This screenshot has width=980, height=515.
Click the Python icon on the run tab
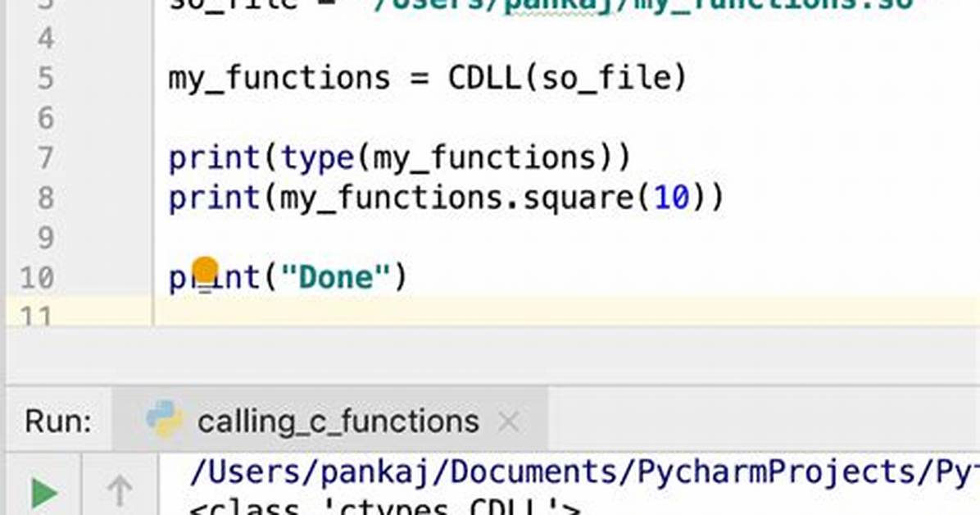(165, 418)
